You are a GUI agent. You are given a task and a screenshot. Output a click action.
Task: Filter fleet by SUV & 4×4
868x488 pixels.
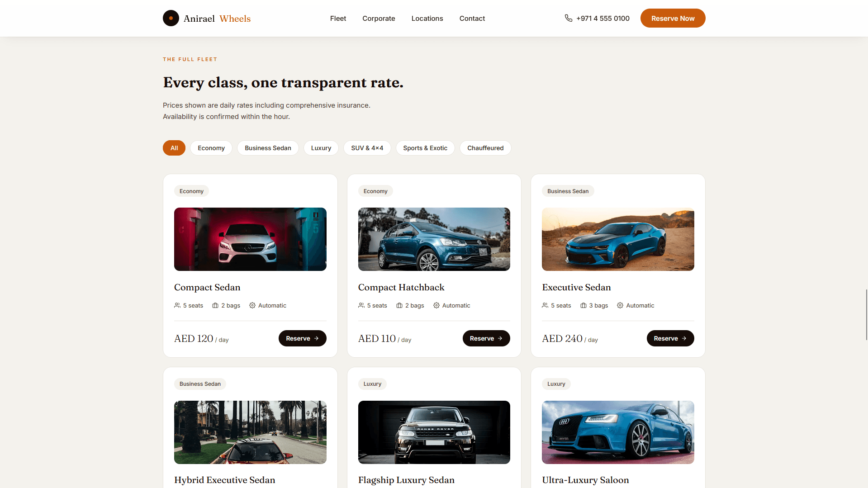point(367,148)
